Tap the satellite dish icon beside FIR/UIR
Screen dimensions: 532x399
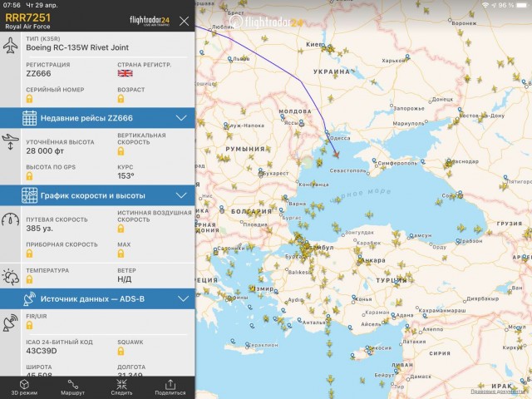click(11, 323)
